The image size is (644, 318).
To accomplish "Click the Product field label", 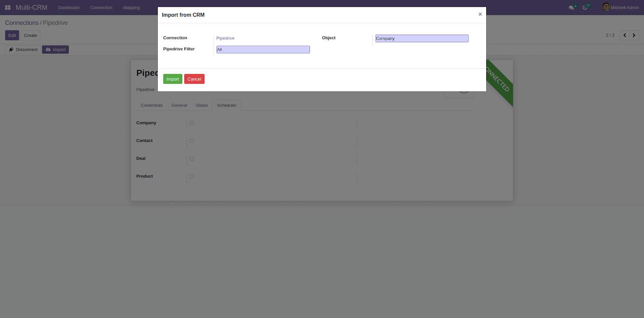I will point(144,176).
